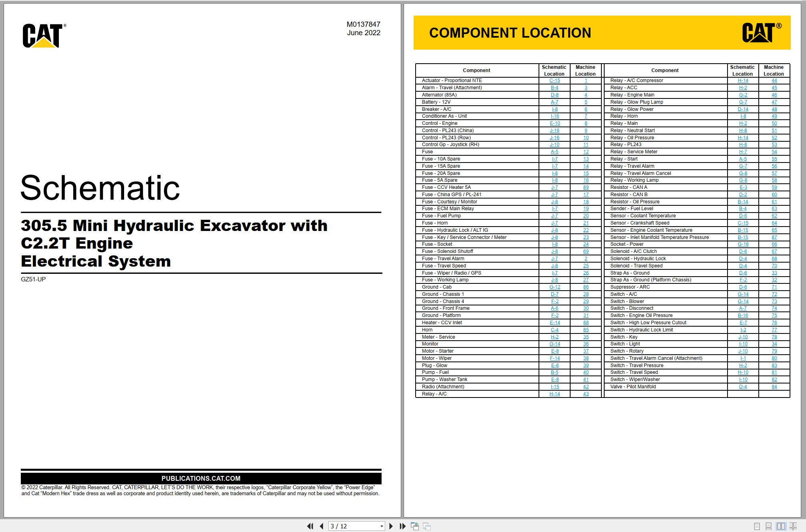Click machine location 2 for Fuse - Travel Alarm

(586, 259)
